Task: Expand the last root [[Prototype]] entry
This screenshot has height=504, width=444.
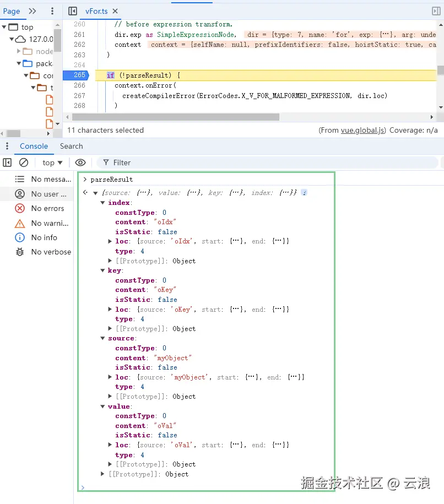Action: 102,474
